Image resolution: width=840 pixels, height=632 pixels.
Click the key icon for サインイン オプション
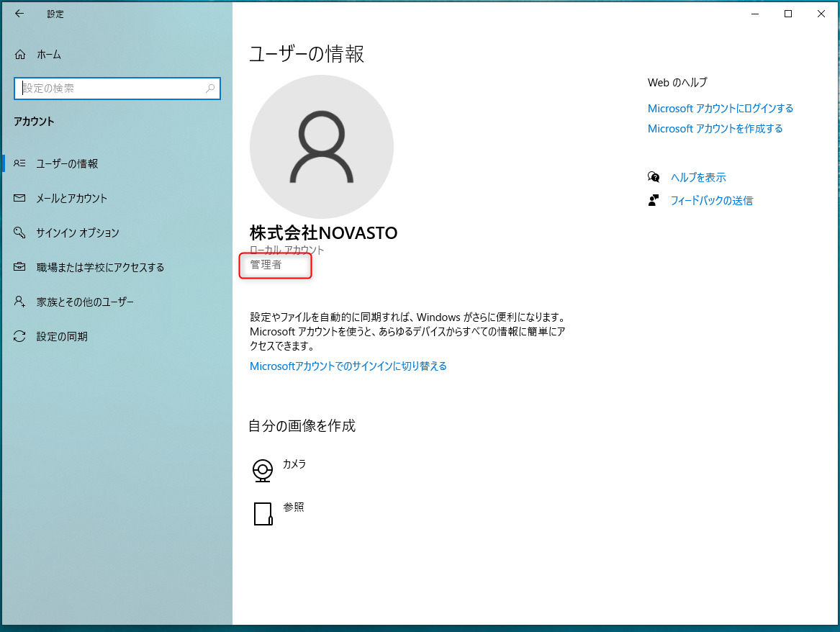[x=19, y=233]
